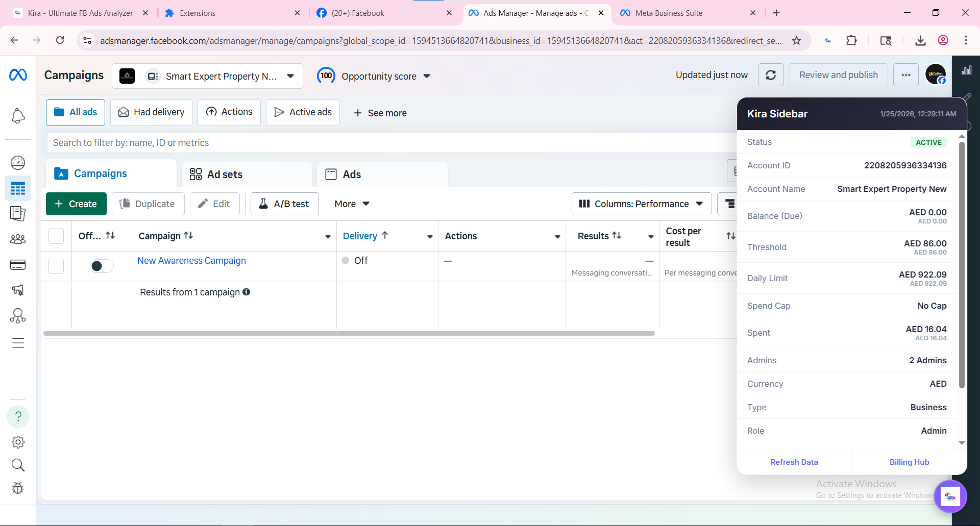Open Delivery column options caret
This screenshot has width=980, height=526.
click(x=430, y=236)
